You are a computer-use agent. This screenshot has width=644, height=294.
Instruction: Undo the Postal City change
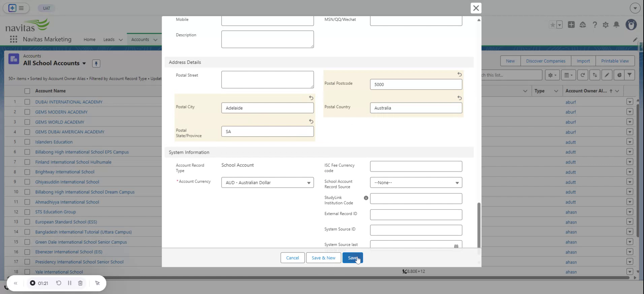[x=311, y=98]
